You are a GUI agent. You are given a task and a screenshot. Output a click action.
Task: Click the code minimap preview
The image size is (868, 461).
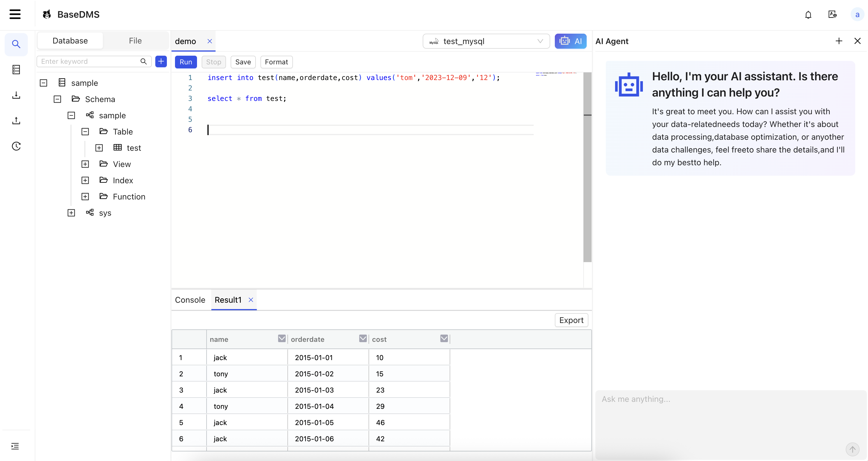point(556,74)
